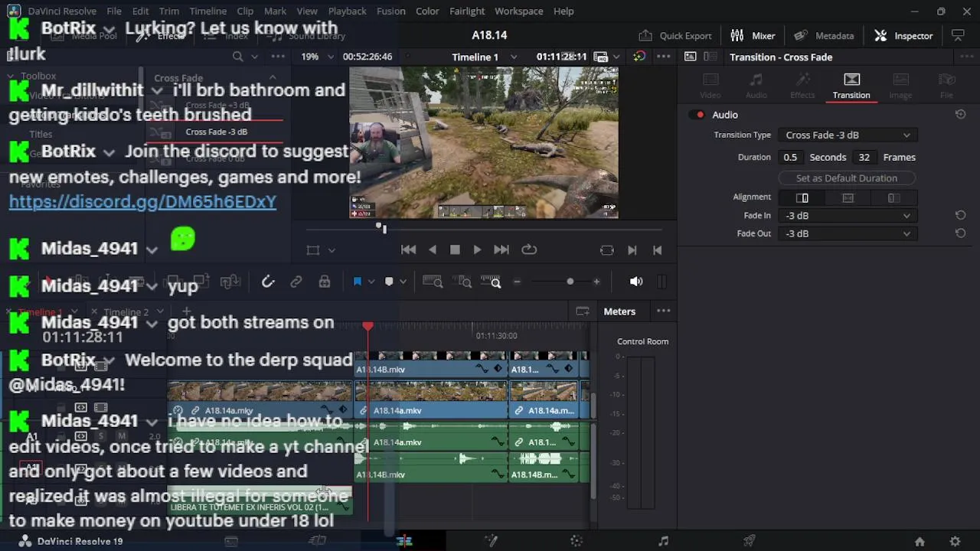
Task: Open project settings gear icon
Action: 955,541
